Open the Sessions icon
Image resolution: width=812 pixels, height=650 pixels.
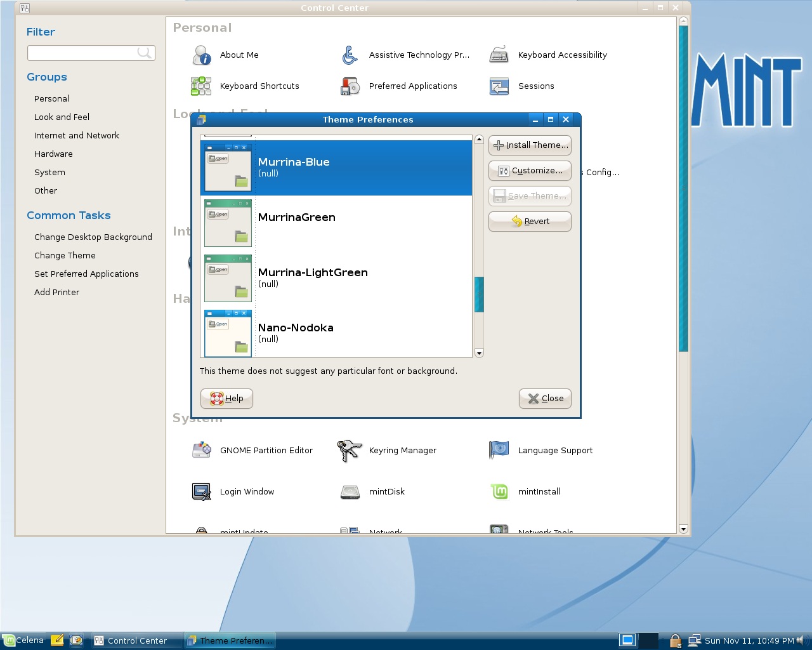point(499,86)
